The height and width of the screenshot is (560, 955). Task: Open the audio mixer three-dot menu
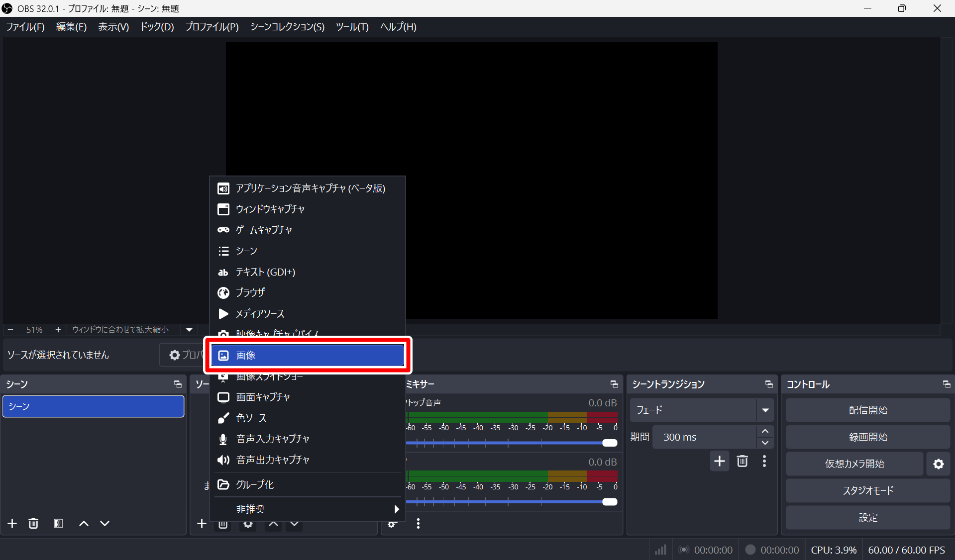click(x=418, y=523)
